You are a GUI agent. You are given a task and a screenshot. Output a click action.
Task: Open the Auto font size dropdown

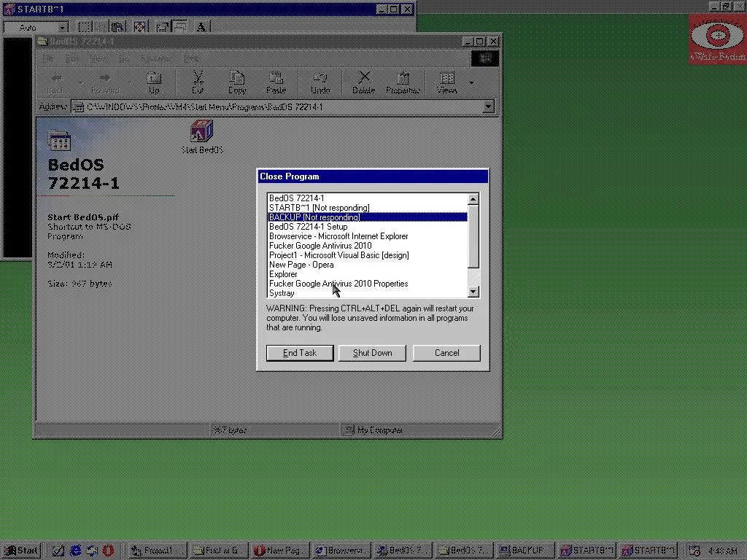(x=63, y=27)
